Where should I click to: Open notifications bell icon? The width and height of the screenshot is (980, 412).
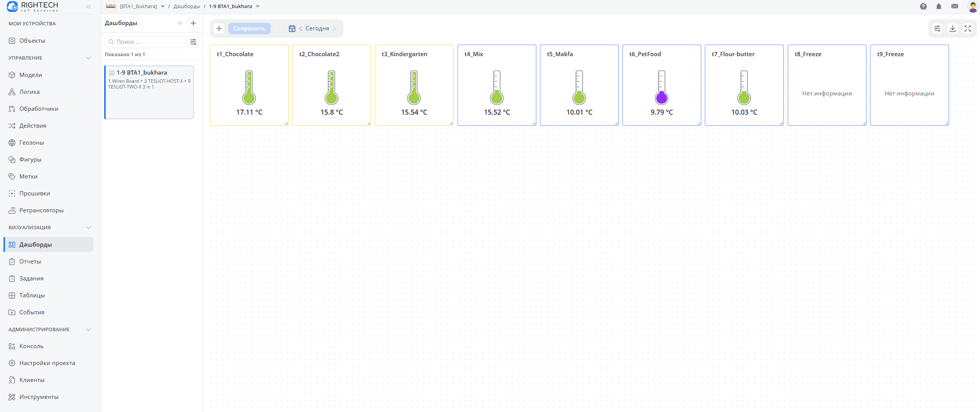[x=939, y=7]
